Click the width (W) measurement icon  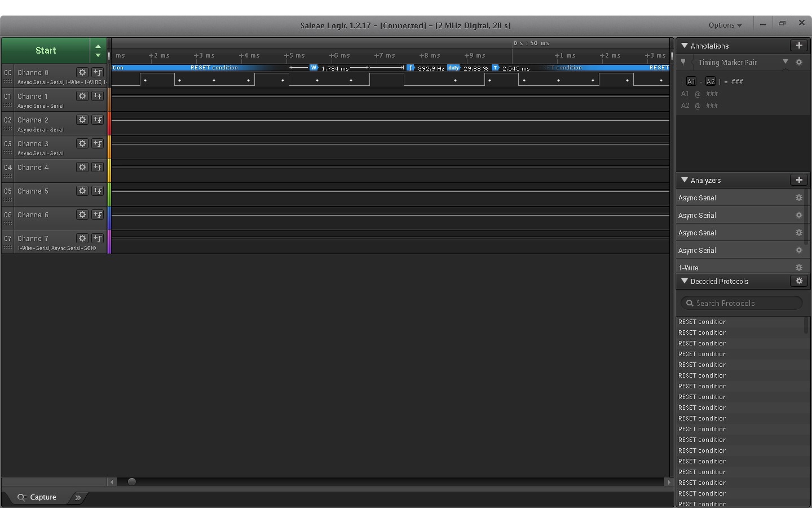tap(314, 68)
